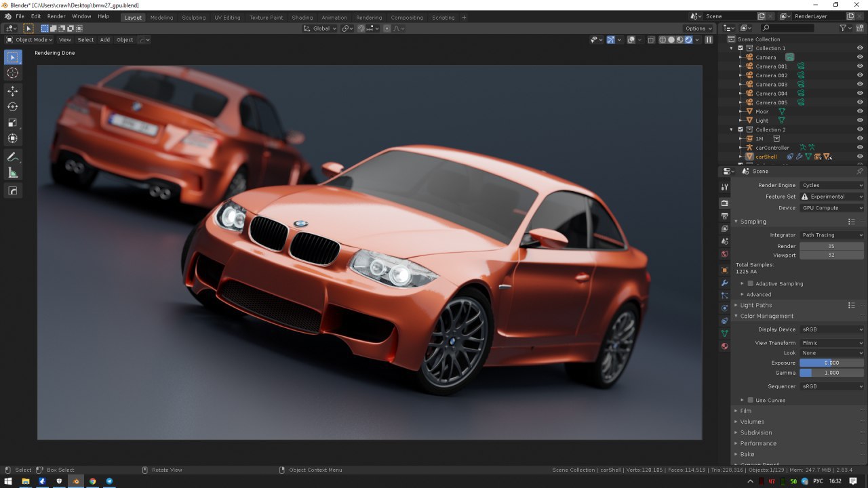Collapse the Color Management panel
868x488 pixels.
(x=766, y=316)
